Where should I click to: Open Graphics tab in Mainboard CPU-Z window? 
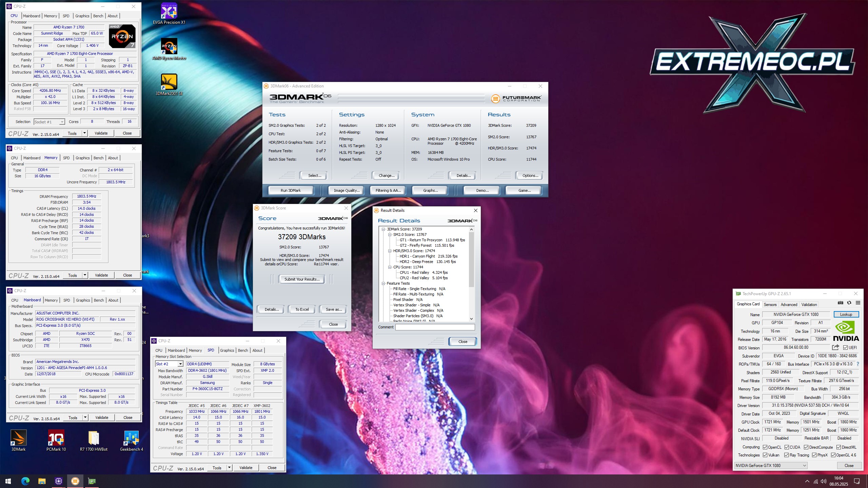83,300
